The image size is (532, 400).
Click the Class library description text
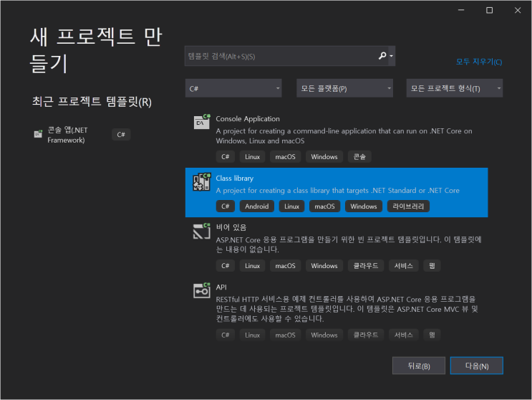click(337, 191)
